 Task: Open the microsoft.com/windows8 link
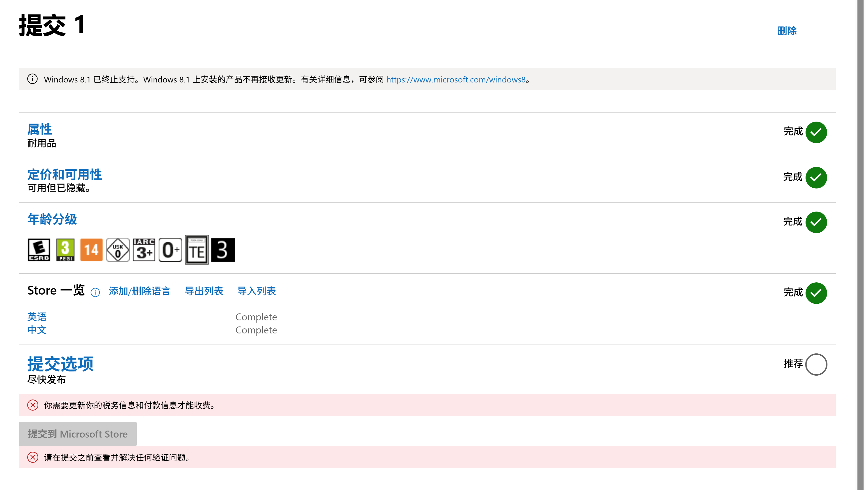[x=456, y=79]
